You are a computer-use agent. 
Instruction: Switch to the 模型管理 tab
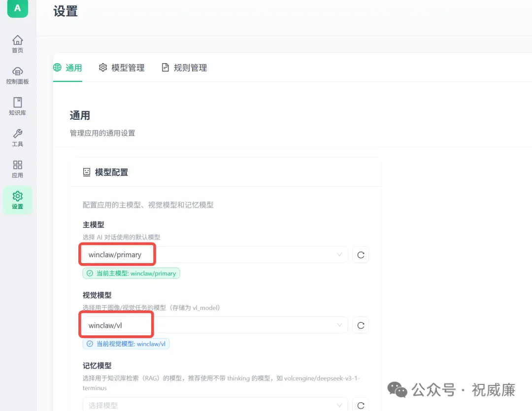coord(121,68)
